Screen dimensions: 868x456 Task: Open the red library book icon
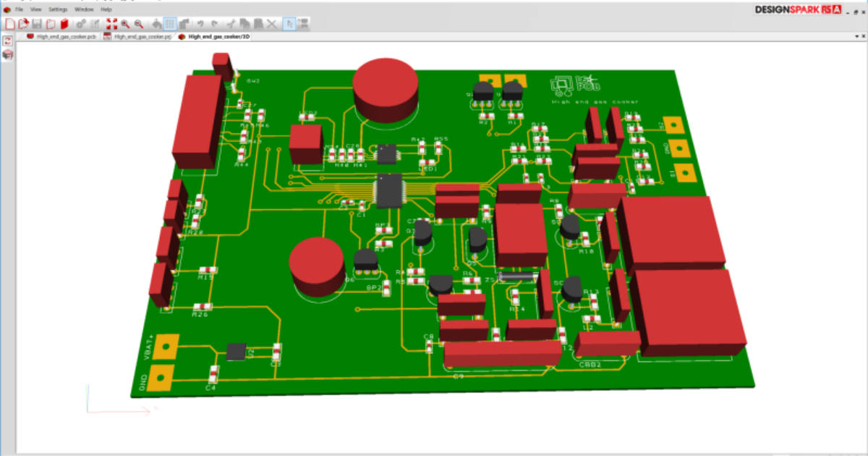[x=64, y=24]
